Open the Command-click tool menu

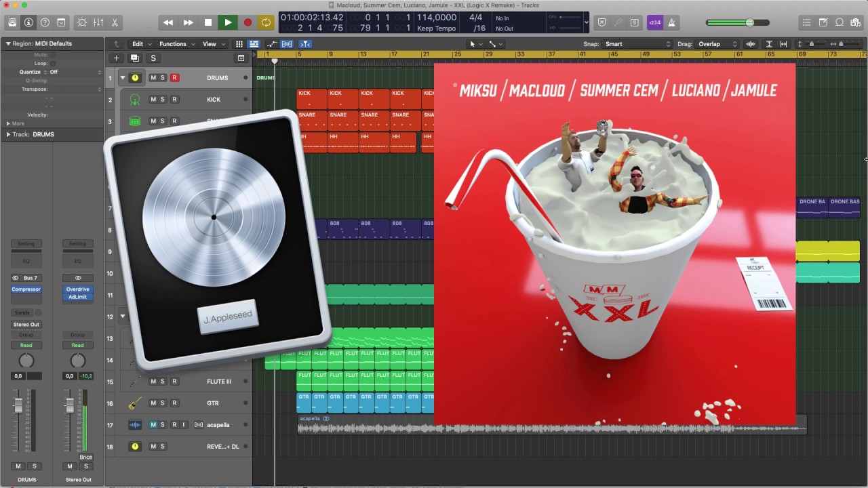(x=496, y=44)
